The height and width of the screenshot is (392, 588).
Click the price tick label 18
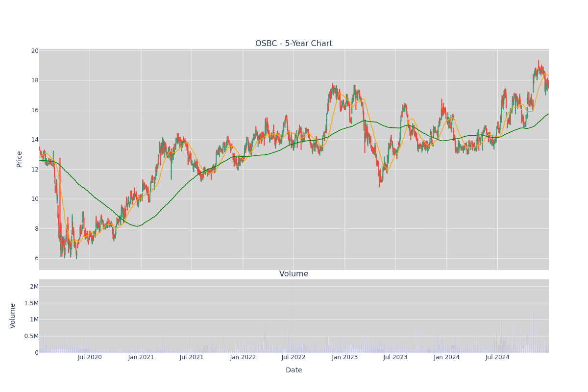[35, 80]
